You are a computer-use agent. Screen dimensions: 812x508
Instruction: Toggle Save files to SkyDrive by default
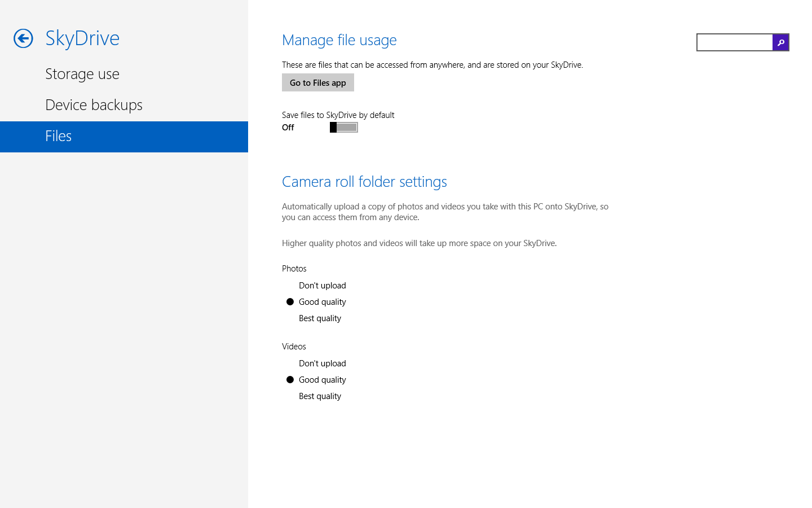(343, 128)
